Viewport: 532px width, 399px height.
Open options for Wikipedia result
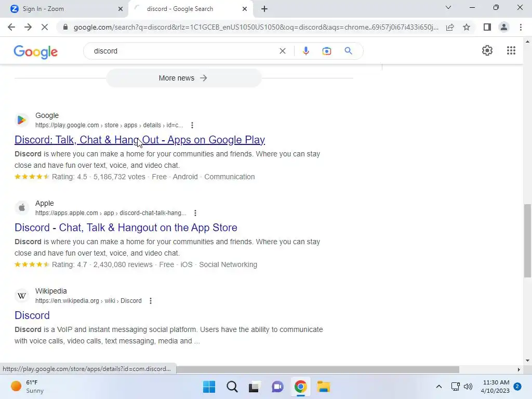[151, 301]
